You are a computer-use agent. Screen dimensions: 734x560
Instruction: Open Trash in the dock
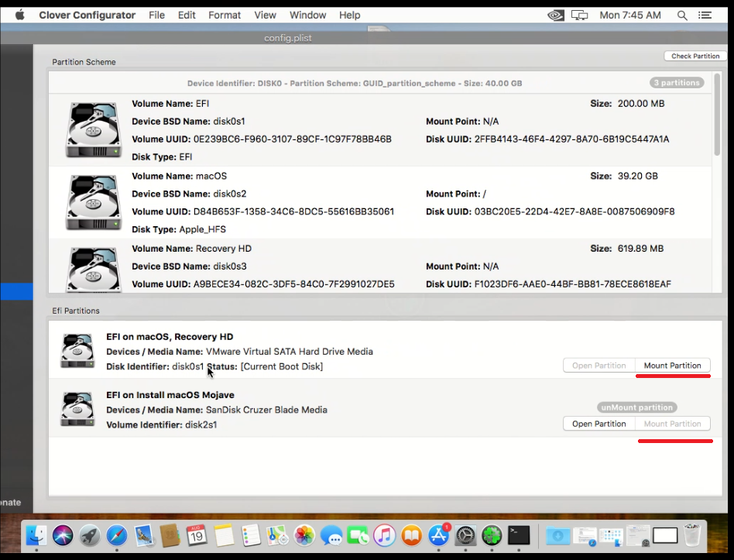pos(692,535)
